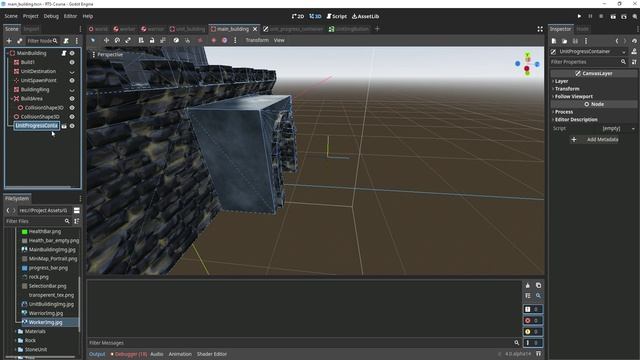Click the Filter Files search field
The height and width of the screenshot is (360, 640).
point(38,221)
